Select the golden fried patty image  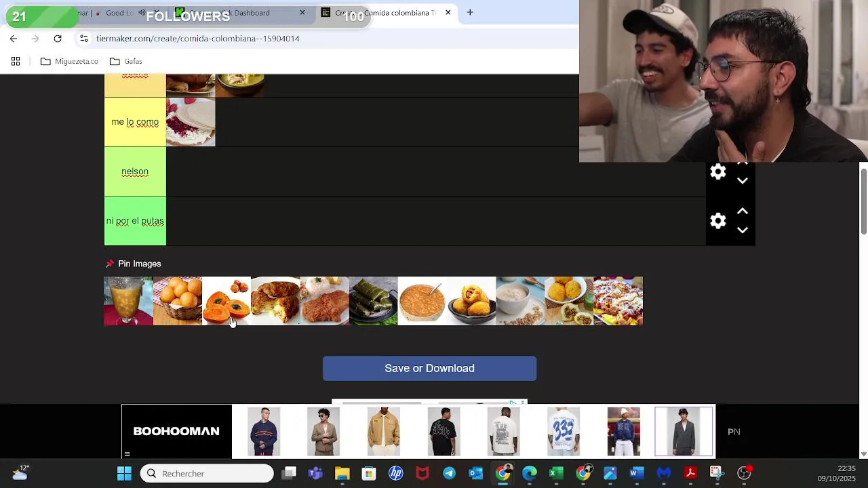[x=275, y=301]
